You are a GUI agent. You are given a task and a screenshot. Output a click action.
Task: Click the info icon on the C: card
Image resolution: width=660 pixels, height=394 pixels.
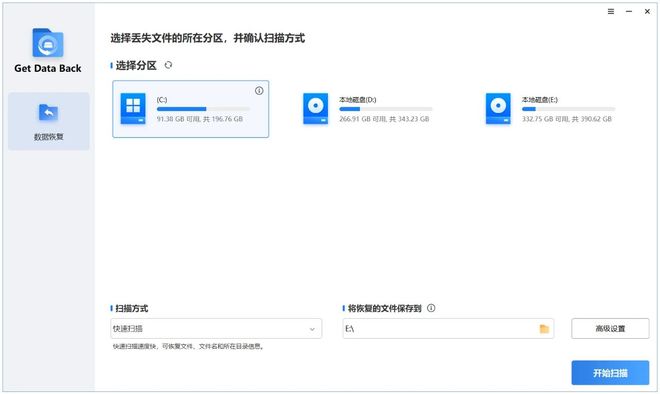pos(259,91)
